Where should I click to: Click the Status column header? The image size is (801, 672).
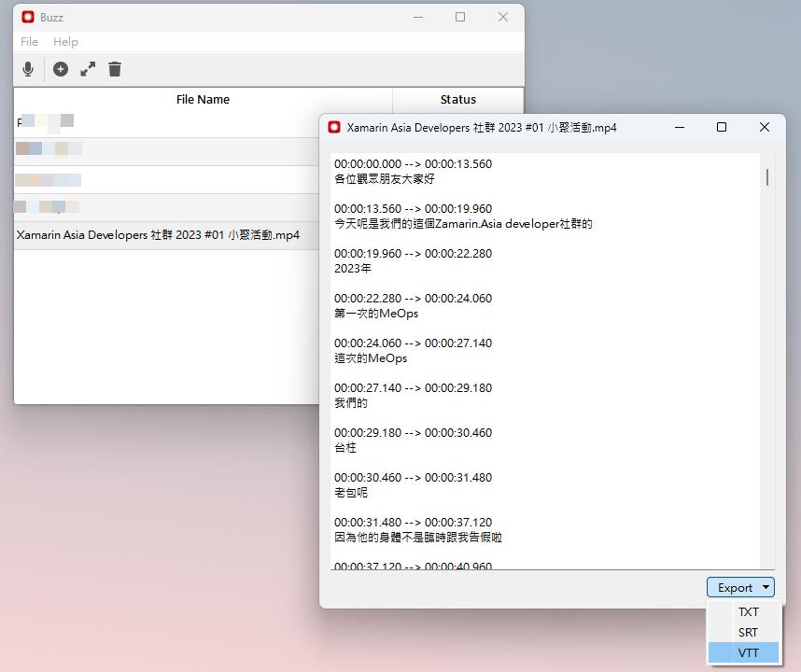[457, 100]
